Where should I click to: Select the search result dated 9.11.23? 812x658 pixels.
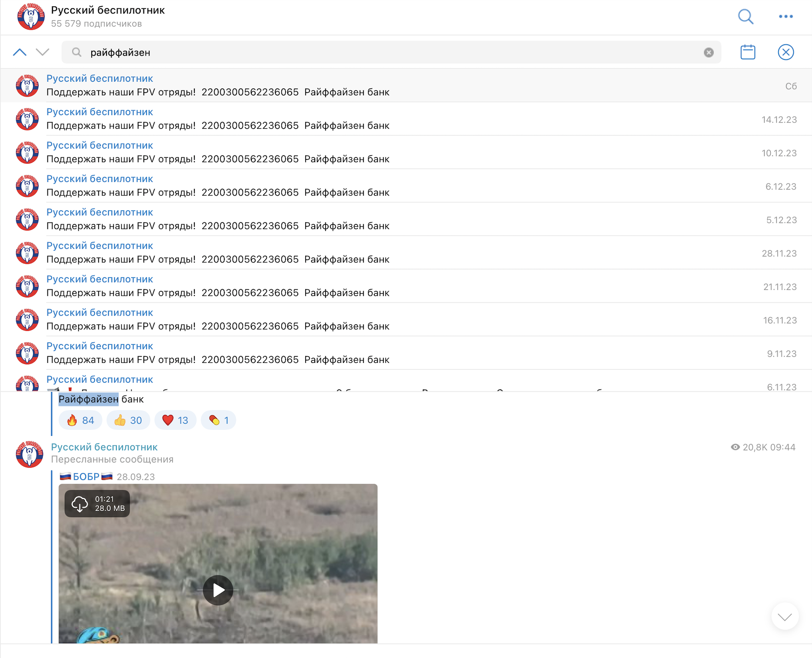[406, 353]
